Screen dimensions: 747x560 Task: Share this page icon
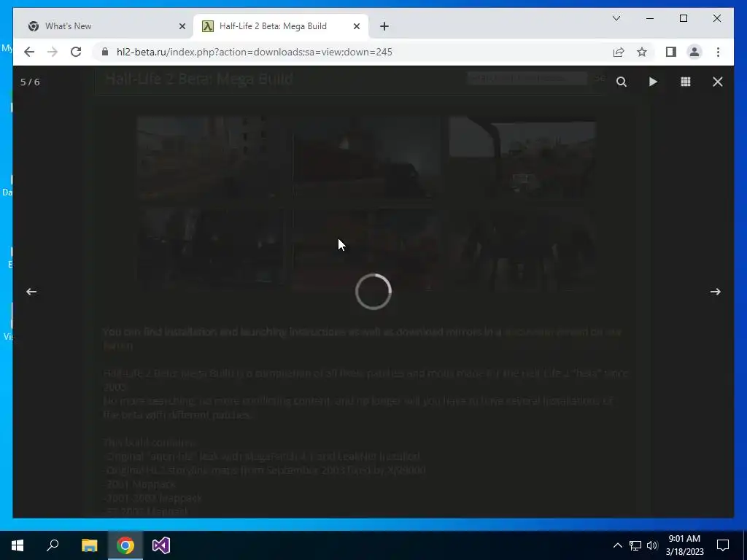[619, 52]
